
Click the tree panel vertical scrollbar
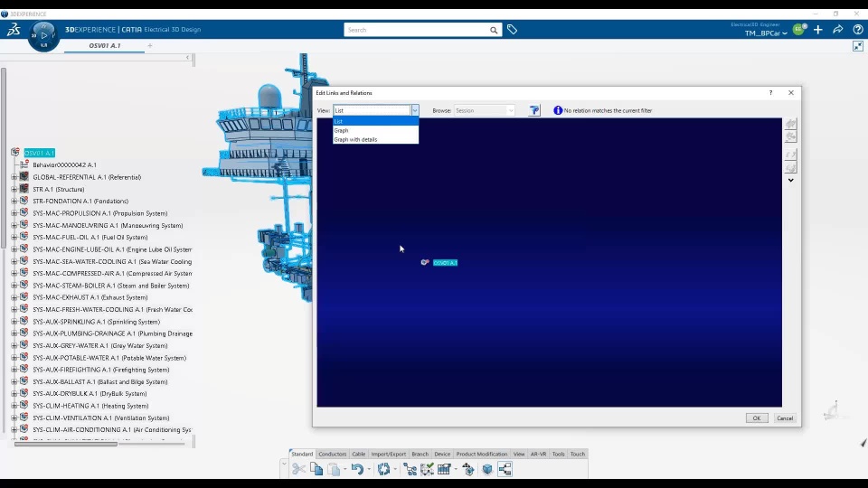[x=4, y=157]
